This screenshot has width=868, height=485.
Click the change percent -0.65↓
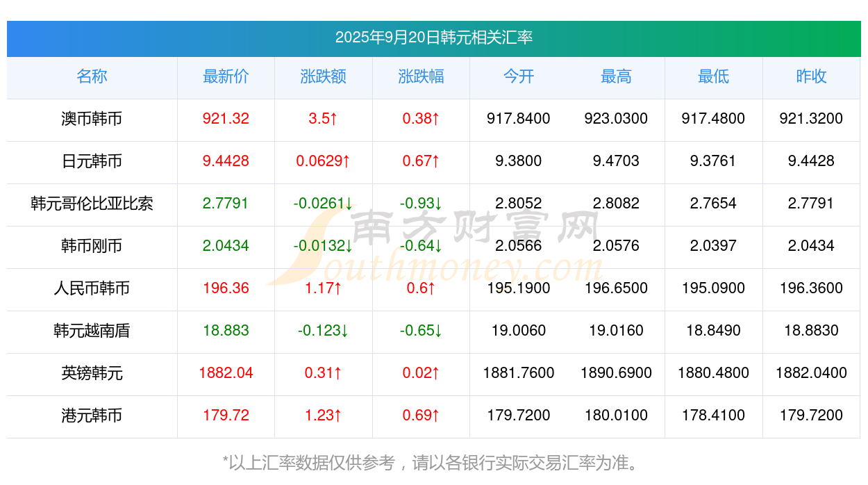(x=421, y=331)
